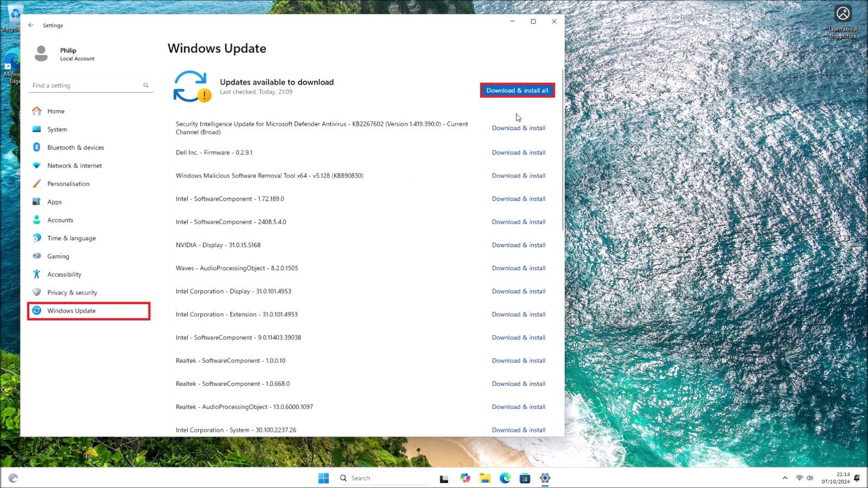Click Download & install all button
868x488 pixels.
point(517,91)
